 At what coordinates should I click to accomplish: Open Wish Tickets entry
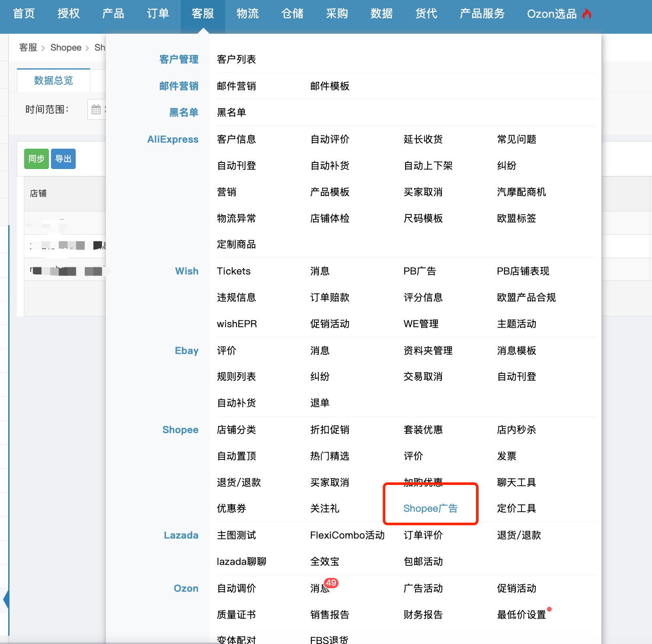click(233, 271)
